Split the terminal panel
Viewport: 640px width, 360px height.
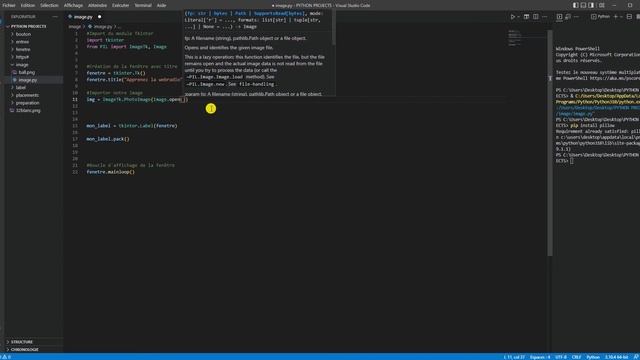tap(629, 17)
